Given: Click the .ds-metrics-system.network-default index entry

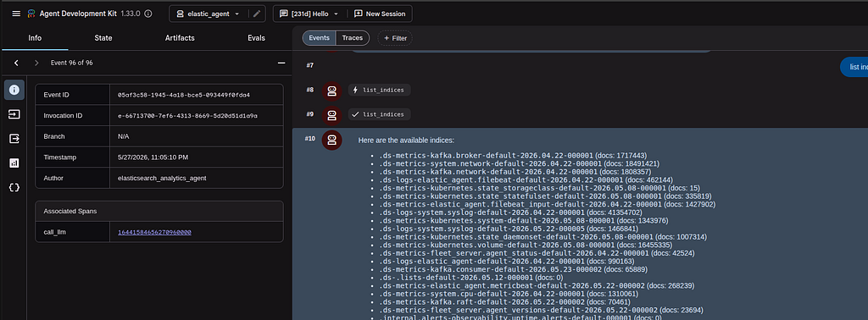Looking at the screenshot, I should pos(519,164).
